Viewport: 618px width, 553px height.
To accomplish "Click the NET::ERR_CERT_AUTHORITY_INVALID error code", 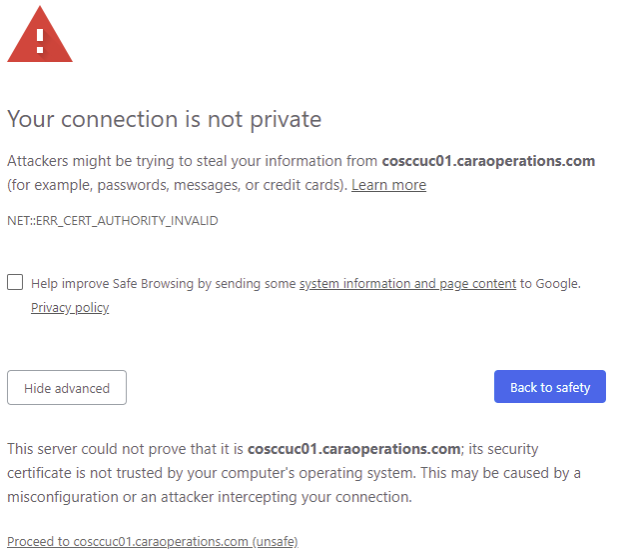I will pyautogui.click(x=113, y=220).
